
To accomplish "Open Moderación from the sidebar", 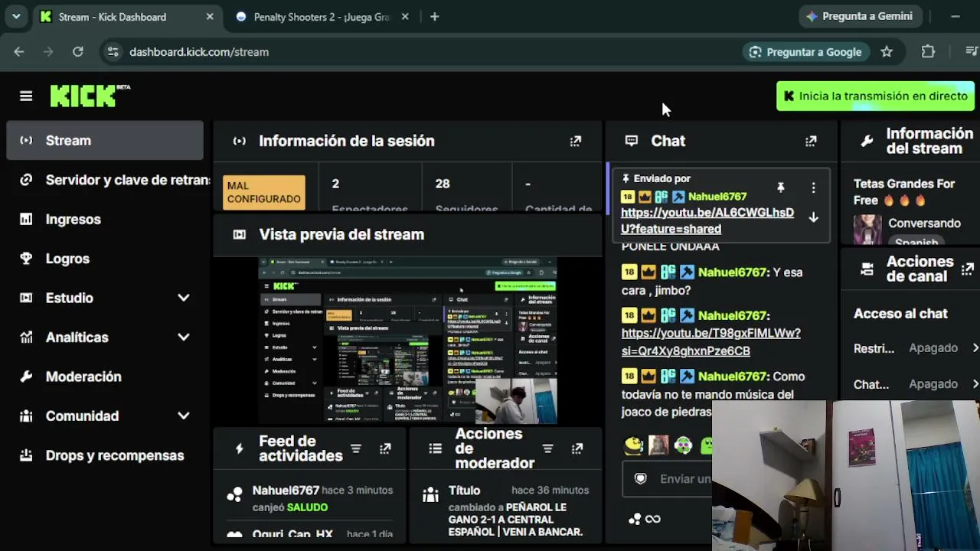I will [105, 377].
